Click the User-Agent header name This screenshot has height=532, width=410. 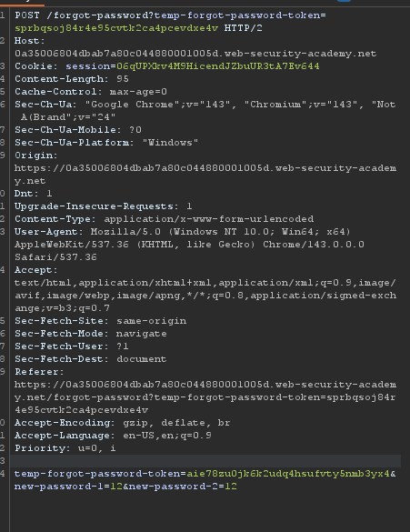[x=46, y=231]
